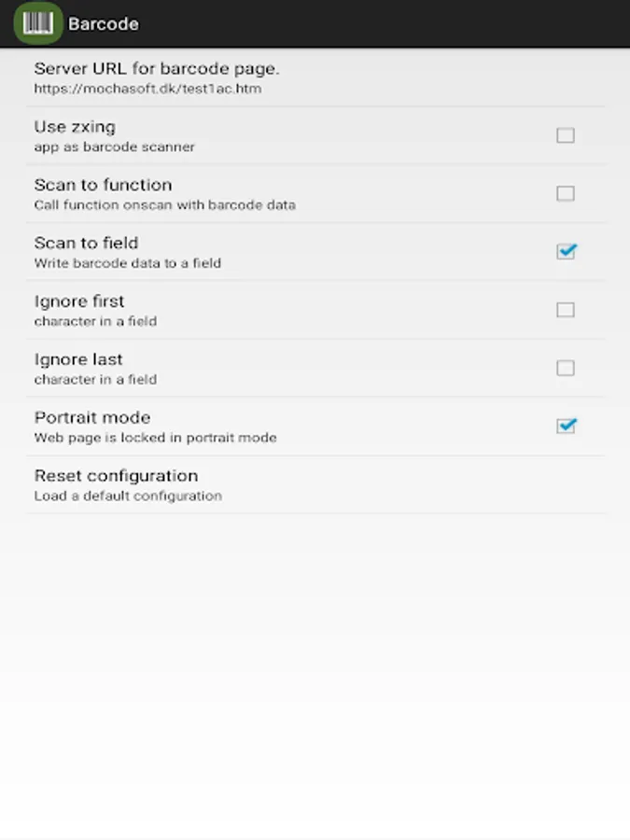
Task: Enable the Use zxing checkbox
Action: [566, 135]
